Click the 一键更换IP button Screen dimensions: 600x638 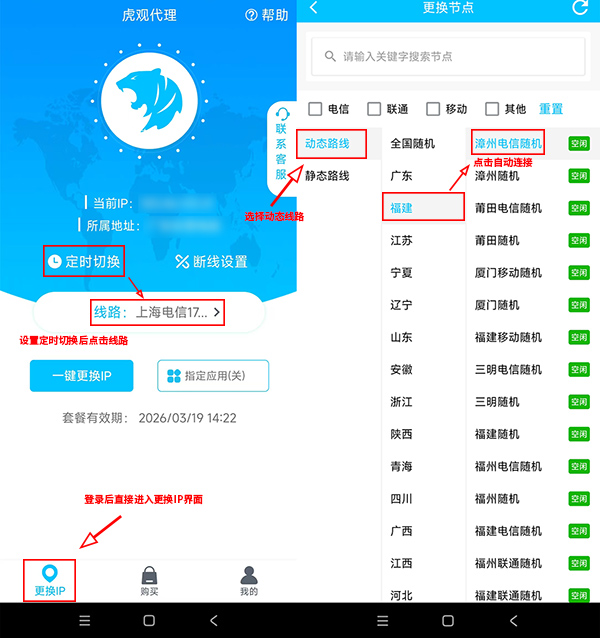[x=81, y=376]
